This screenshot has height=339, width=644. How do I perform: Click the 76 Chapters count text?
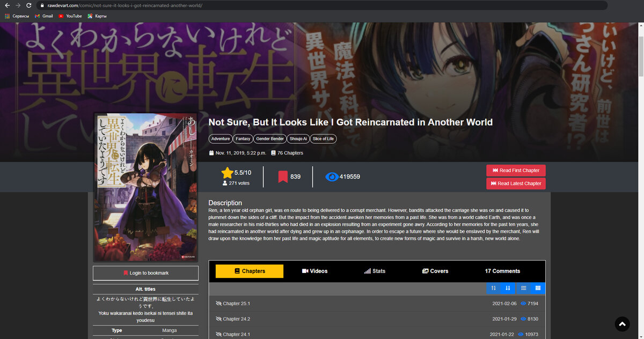290,153
